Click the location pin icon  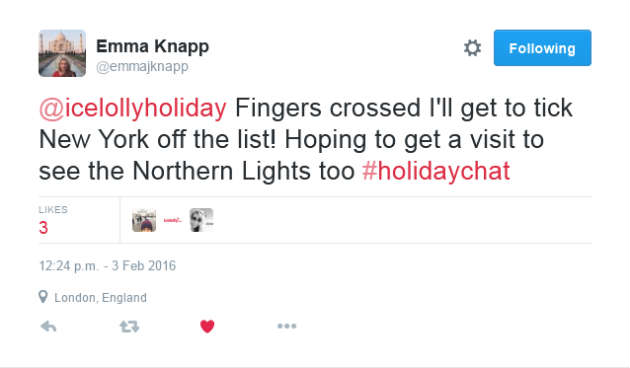43,297
